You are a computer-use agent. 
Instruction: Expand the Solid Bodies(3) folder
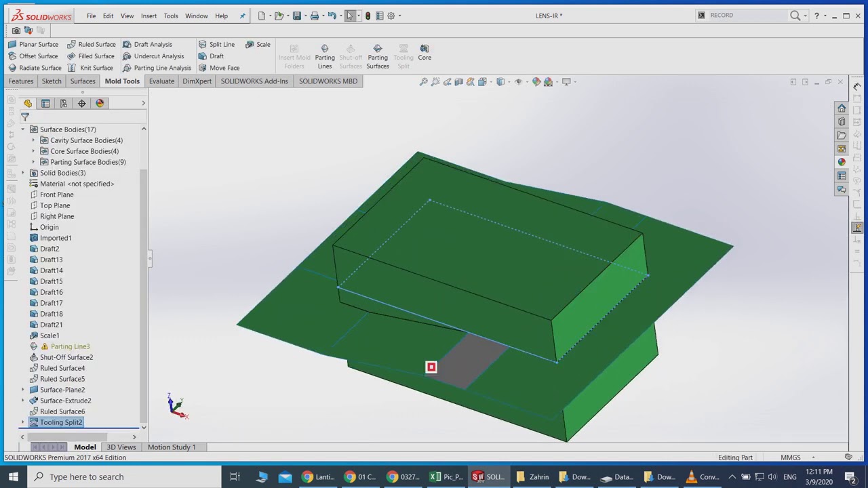23,173
